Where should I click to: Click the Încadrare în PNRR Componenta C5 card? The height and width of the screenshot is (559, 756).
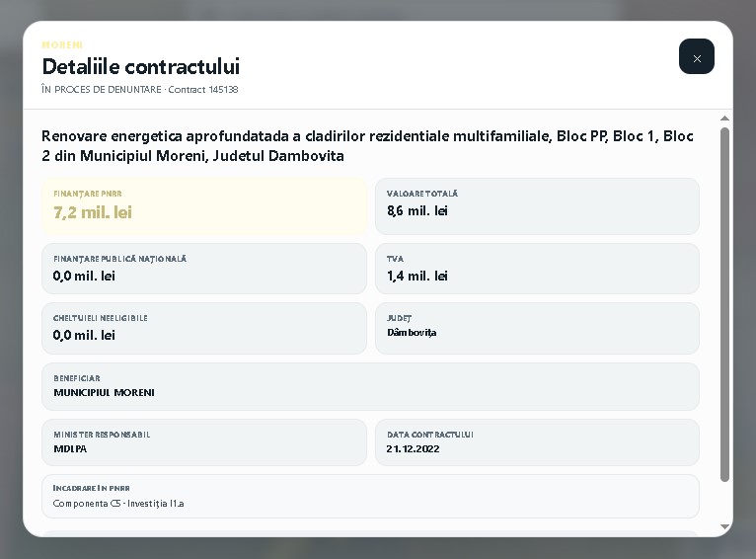370,497
